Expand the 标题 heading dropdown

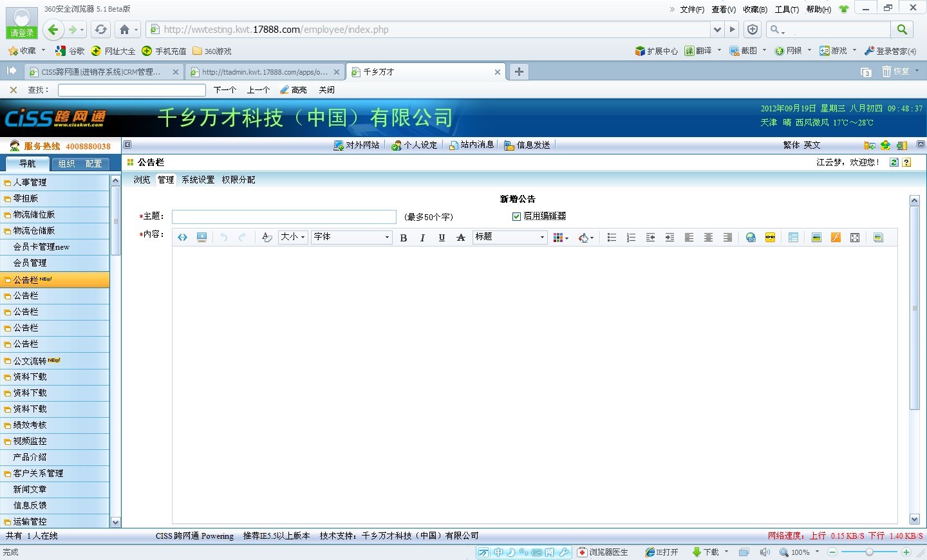510,237
